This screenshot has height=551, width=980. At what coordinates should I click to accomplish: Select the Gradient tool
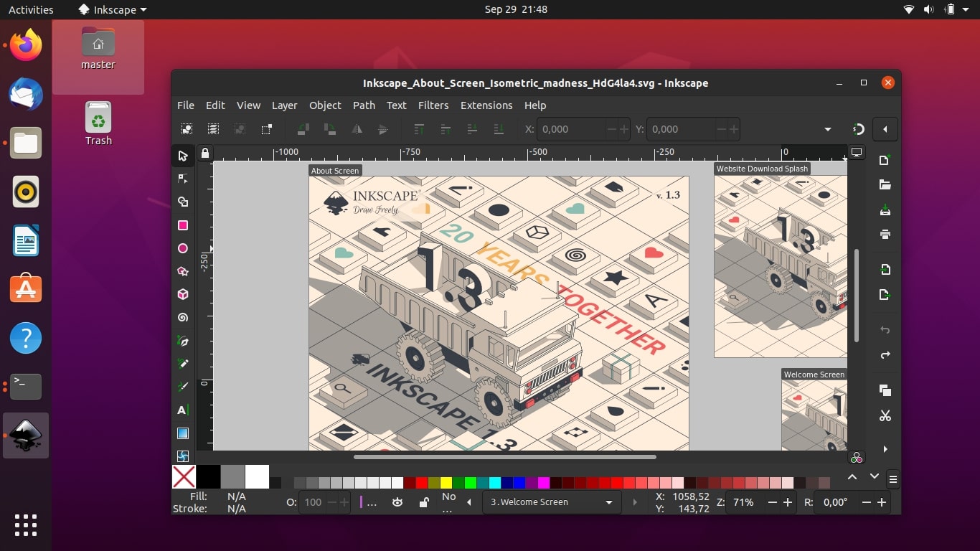(183, 433)
